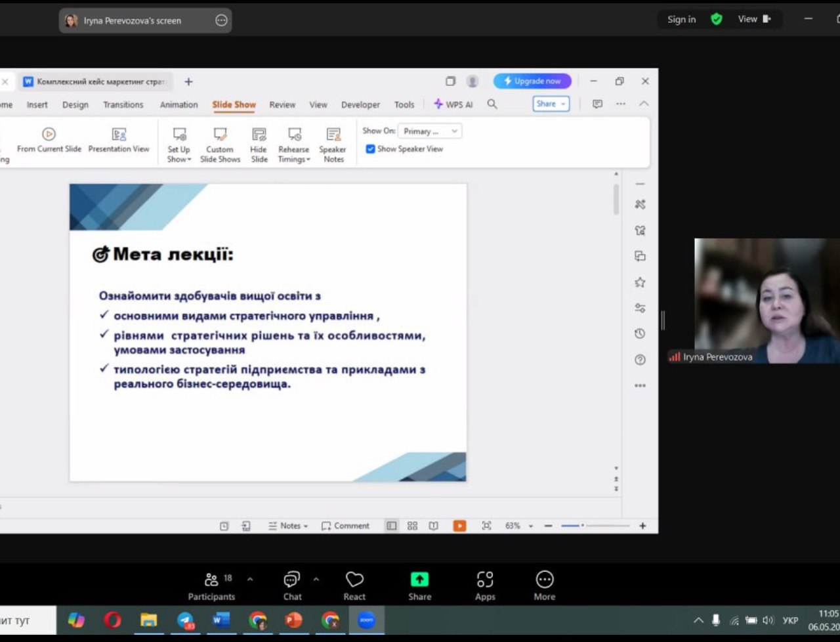This screenshot has height=642, width=840.
Task: Open Speaker Notes
Action: click(x=333, y=145)
